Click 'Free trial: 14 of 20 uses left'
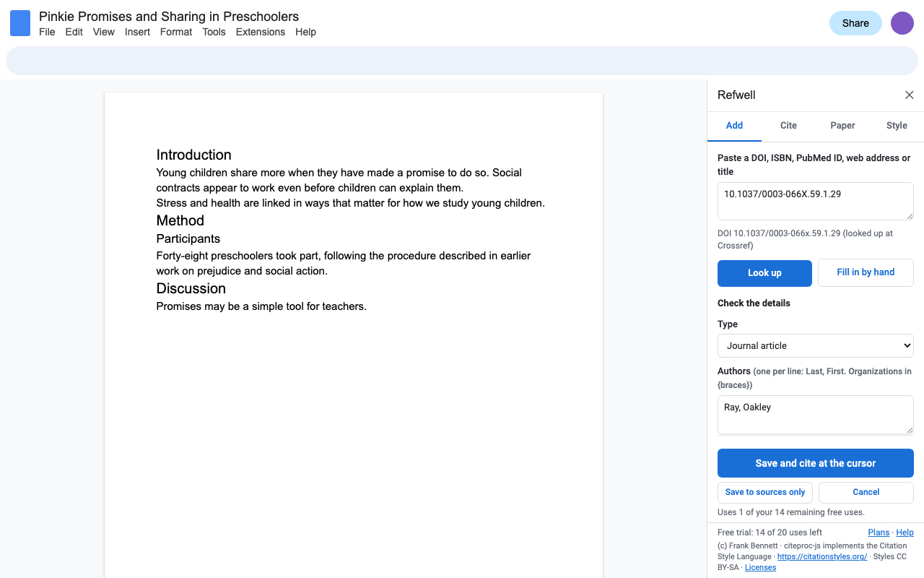Screen dimensions: 924x578 (x=770, y=532)
